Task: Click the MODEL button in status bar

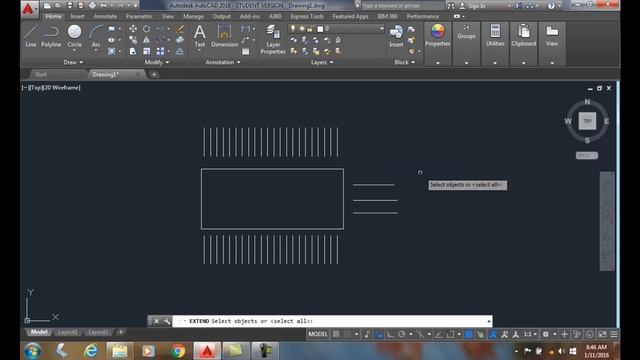Action: tap(318, 334)
